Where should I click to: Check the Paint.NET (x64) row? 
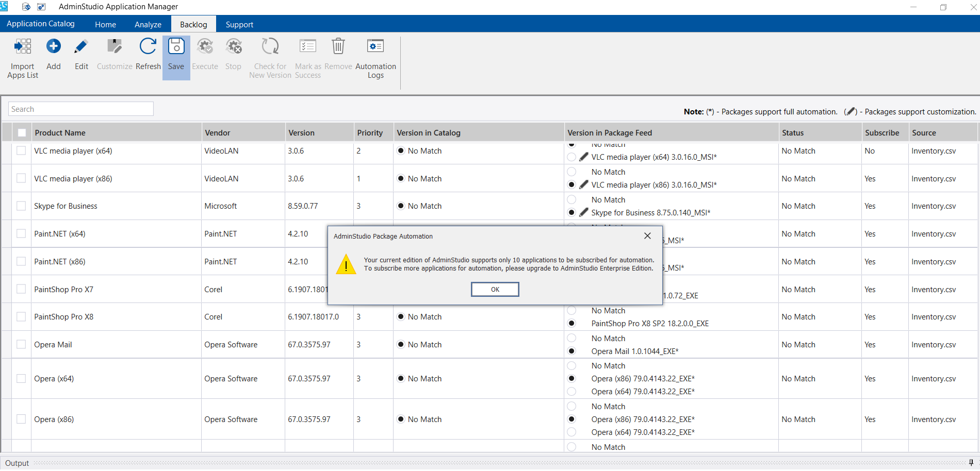(21, 234)
